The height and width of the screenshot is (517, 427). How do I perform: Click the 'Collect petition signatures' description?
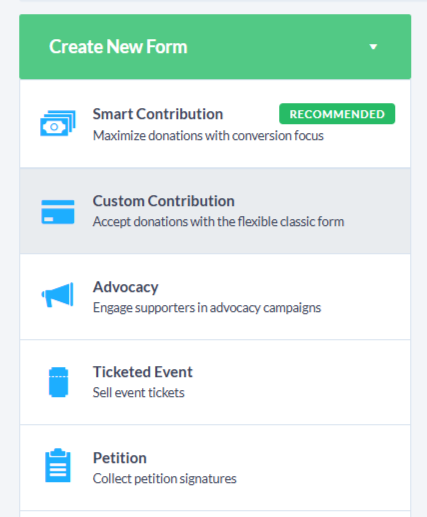165,479
